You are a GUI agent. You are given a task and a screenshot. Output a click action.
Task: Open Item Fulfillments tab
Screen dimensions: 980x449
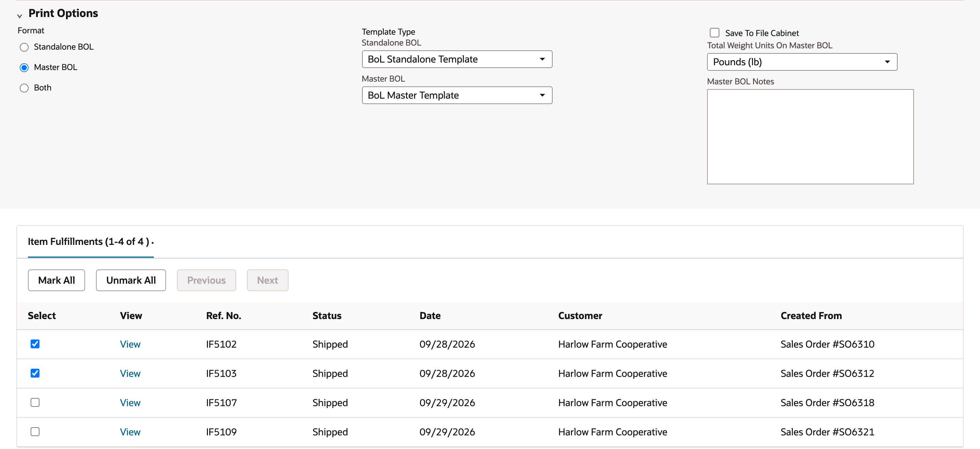point(91,242)
